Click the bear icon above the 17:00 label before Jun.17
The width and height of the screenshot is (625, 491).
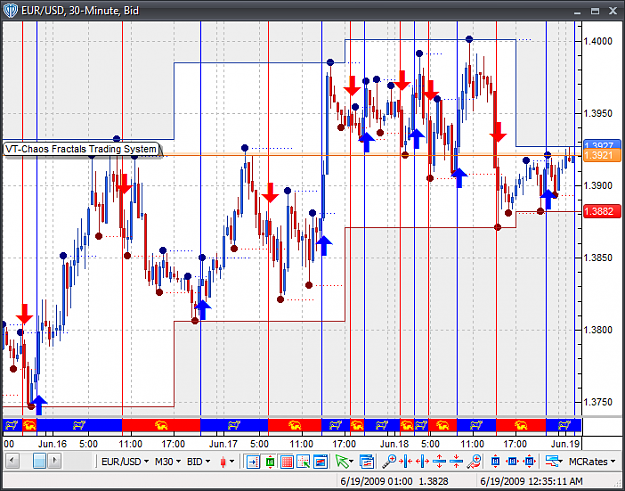click(161, 426)
